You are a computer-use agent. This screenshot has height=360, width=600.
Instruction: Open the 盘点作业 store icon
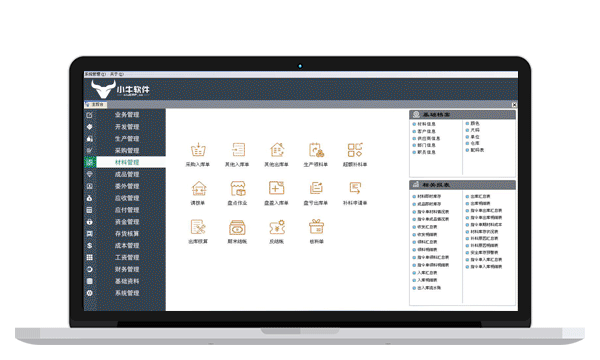tap(238, 189)
